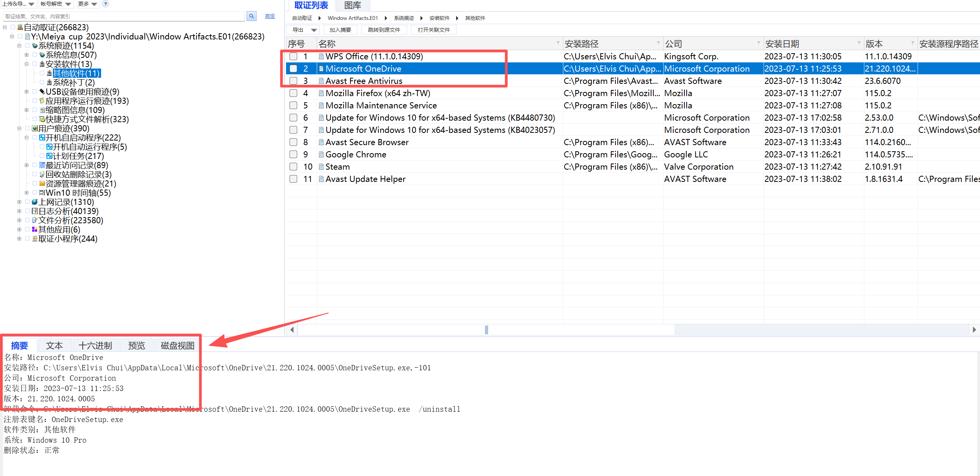The width and height of the screenshot is (980, 476).
Task: Click the 资源管理器痕迹 folder icon
Action: [x=42, y=183]
